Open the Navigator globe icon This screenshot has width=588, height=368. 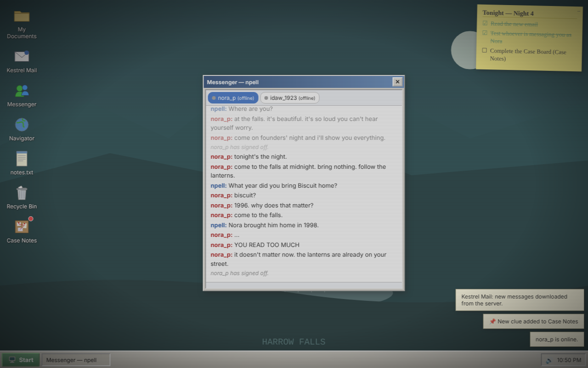coord(22,125)
